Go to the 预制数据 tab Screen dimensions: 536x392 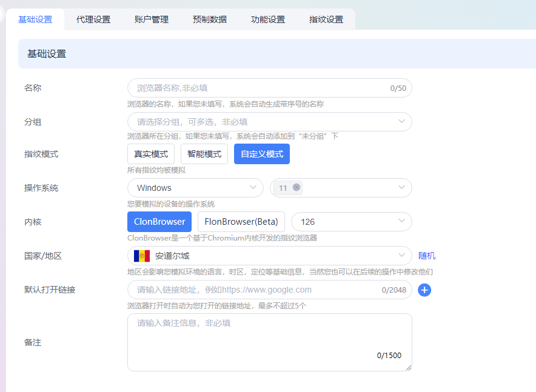coord(210,19)
